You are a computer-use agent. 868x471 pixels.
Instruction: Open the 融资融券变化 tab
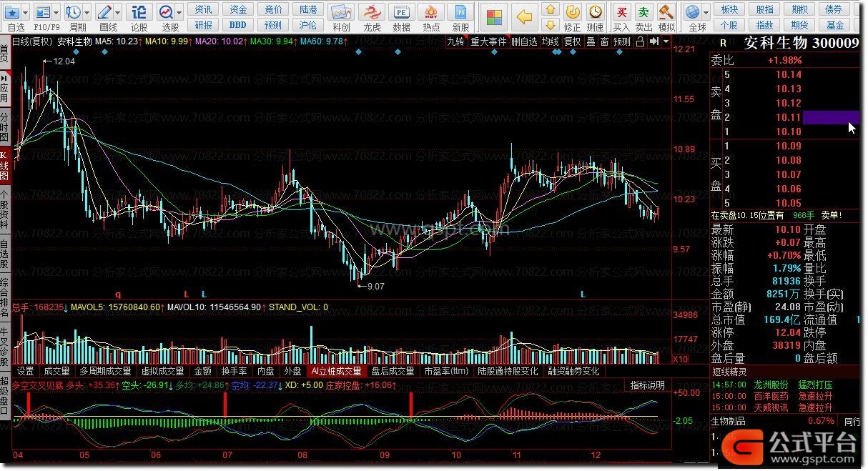pos(573,372)
